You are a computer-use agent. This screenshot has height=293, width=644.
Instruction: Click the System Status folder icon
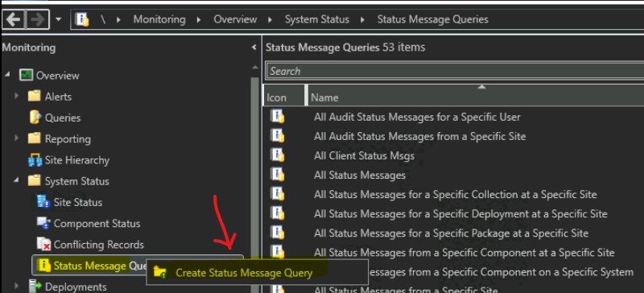point(35,180)
